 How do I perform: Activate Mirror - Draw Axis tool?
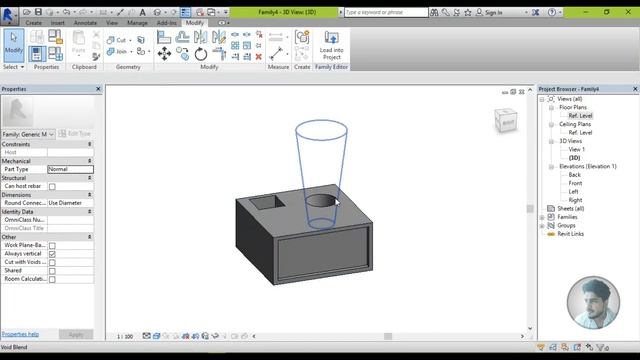coord(219,38)
